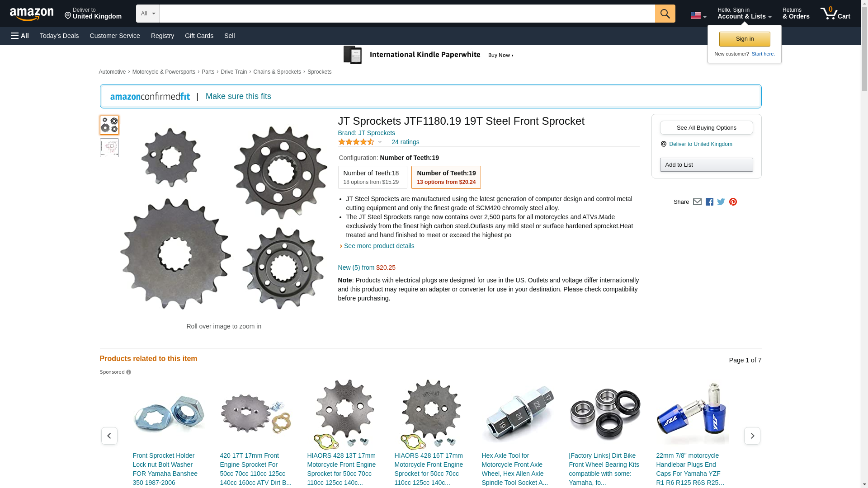The image size is (868, 488).
Task: Select Number of Teeth:19 option
Action: [446, 177]
